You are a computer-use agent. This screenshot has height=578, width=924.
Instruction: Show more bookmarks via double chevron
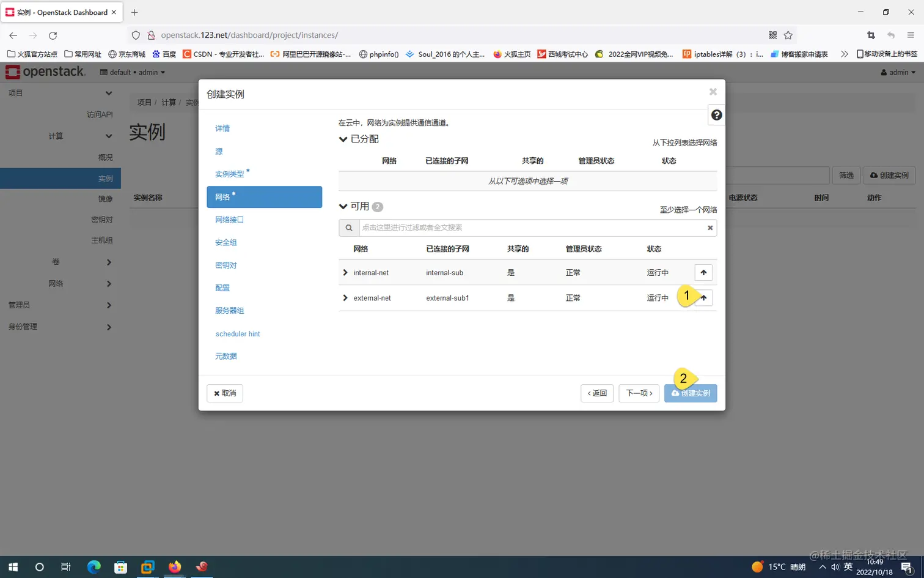[x=844, y=54]
